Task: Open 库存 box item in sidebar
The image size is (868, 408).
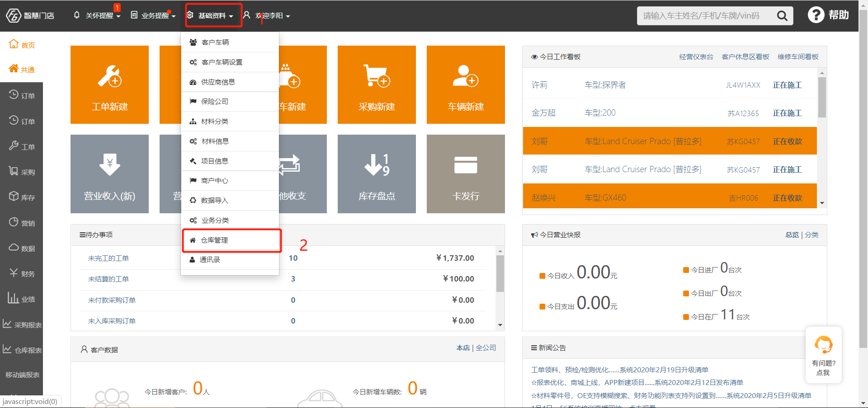Action: (x=22, y=197)
